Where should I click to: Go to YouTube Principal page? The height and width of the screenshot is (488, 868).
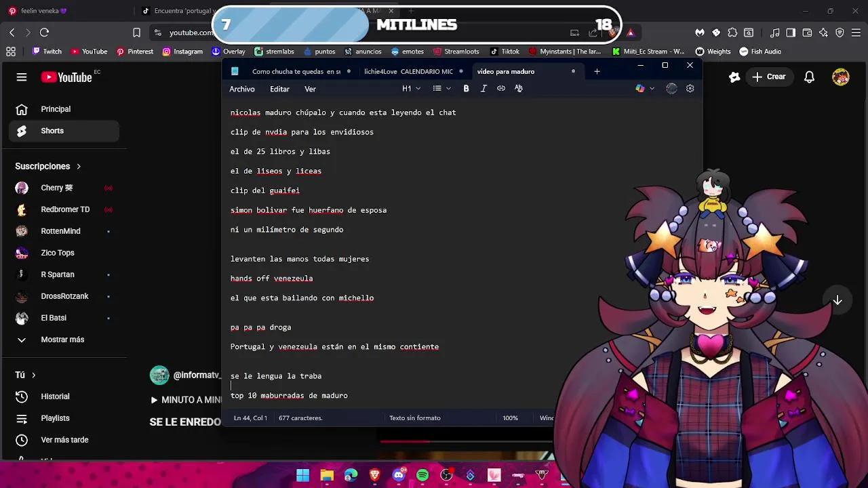pyautogui.click(x=64, y=109)
